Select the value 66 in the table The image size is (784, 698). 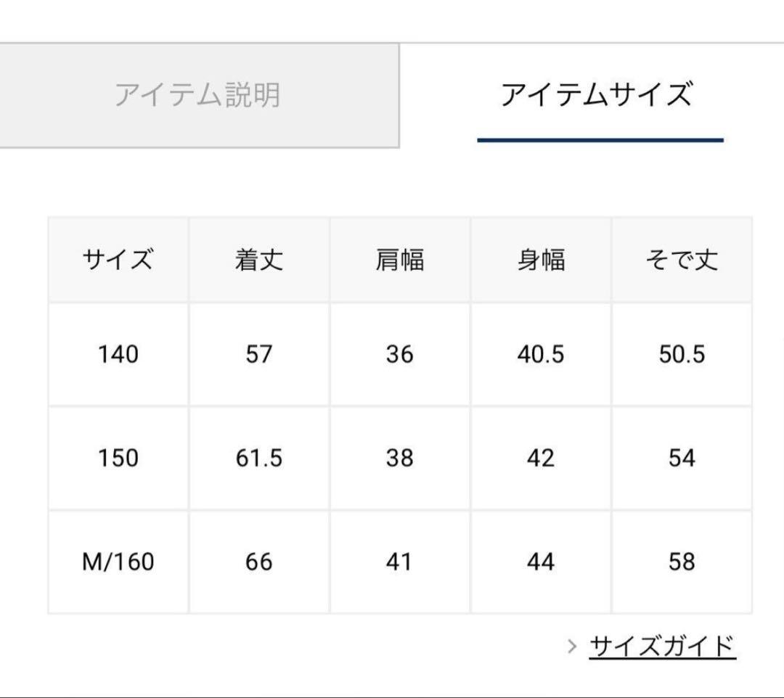click(x=260, y=562)
